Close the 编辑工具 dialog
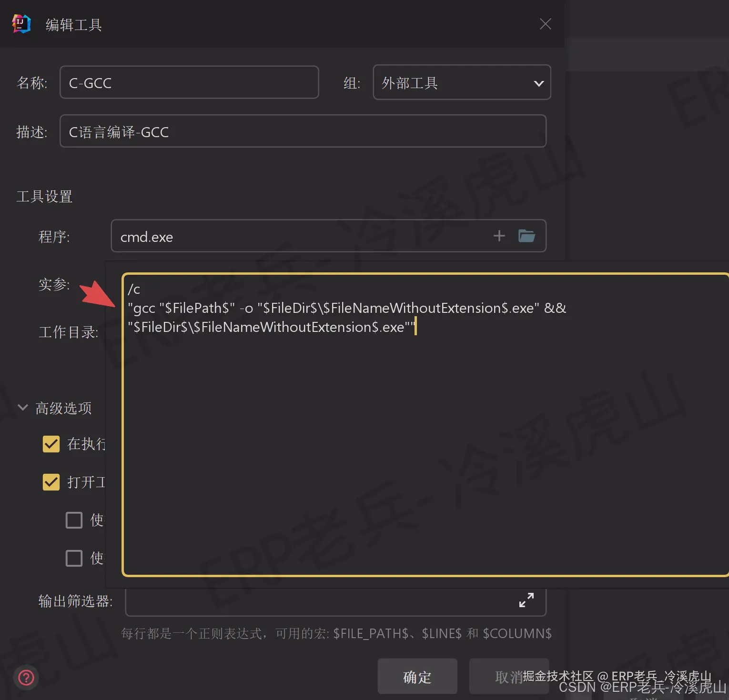 [545, 23]
